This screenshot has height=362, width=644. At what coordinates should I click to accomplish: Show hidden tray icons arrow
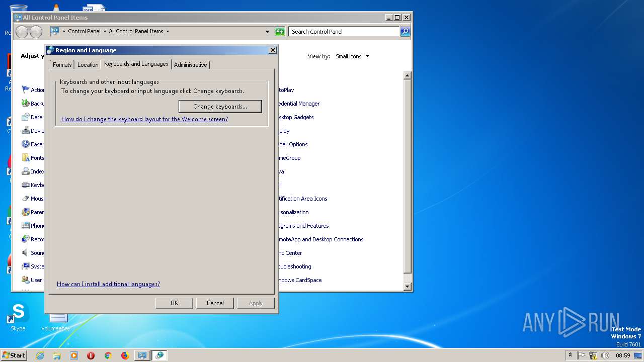click(x=570, y=355)
